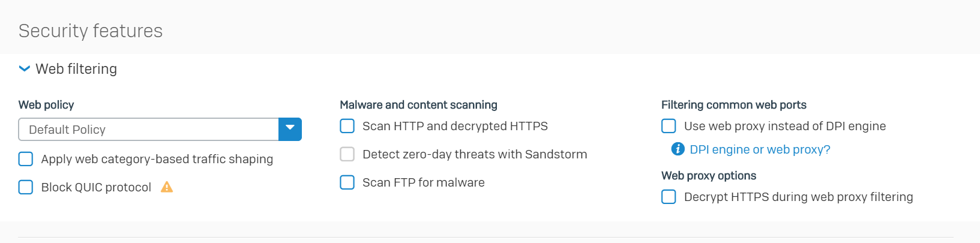Open the DPI engine or web proxy? link

pyautogui.click(x=760, y=149)
